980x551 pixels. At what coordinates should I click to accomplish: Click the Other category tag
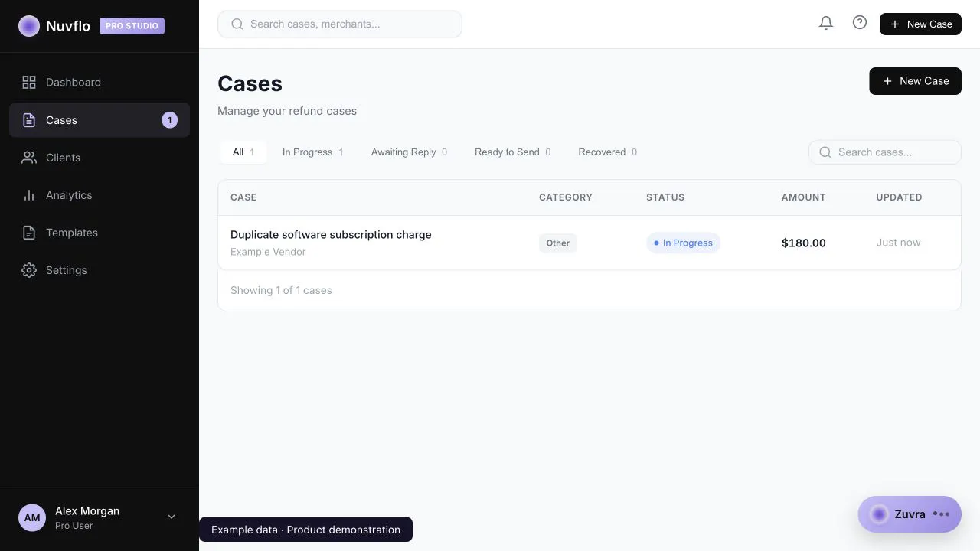point(558,243)
